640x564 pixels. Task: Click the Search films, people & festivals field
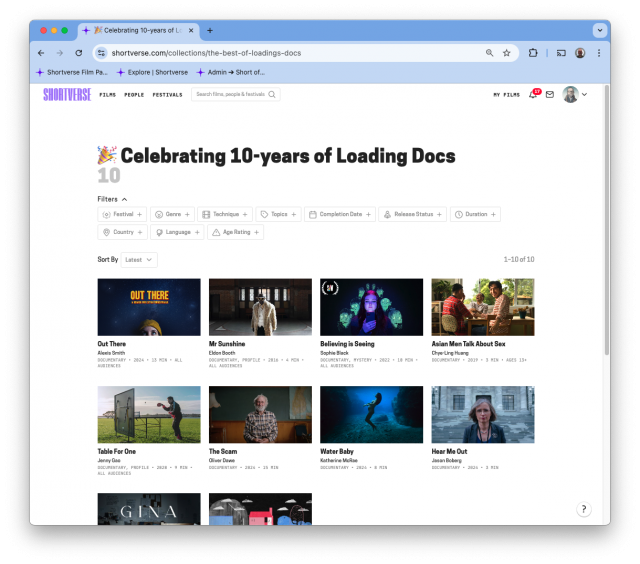click(229, 95)
